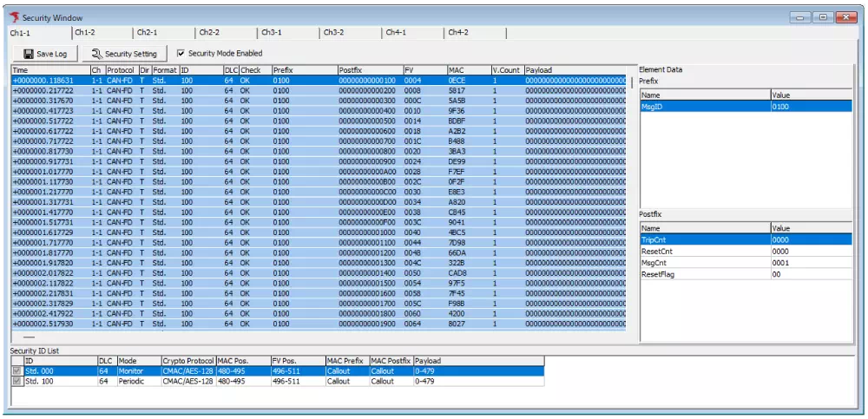The image size is (868, 419).
Task: Click the horizontal scrollbar under the log list
Action: (29, 337)
